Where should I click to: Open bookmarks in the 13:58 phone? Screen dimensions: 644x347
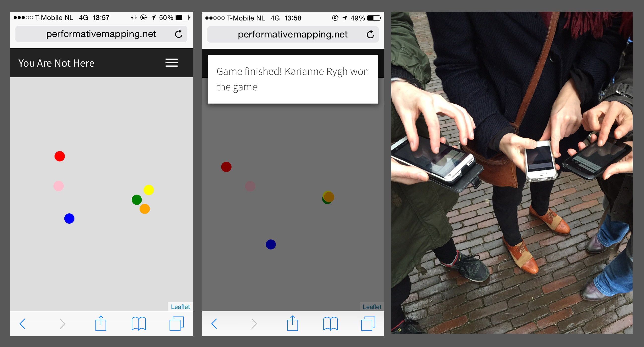tap(331, 324)
